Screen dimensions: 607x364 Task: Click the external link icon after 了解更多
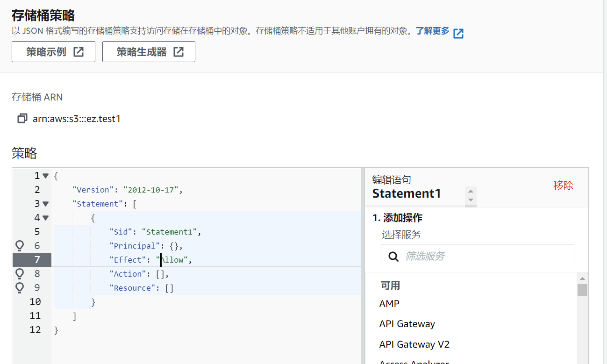(459, 33)
